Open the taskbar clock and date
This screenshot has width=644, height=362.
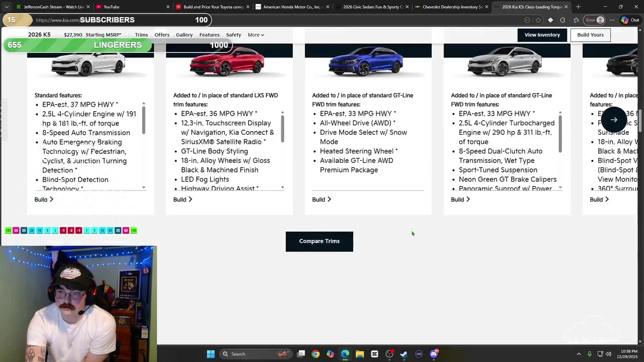[628, 354]
